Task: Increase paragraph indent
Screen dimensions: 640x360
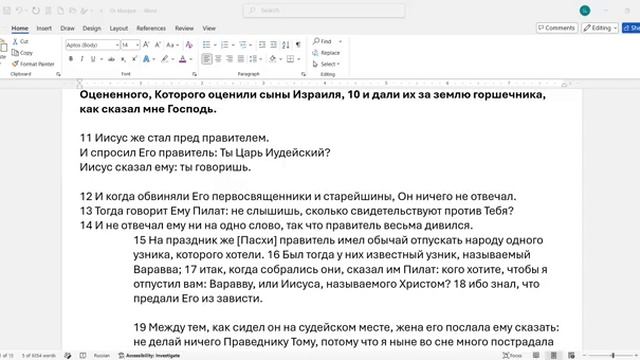Action: pyautogui.click(x=273, y=44)
